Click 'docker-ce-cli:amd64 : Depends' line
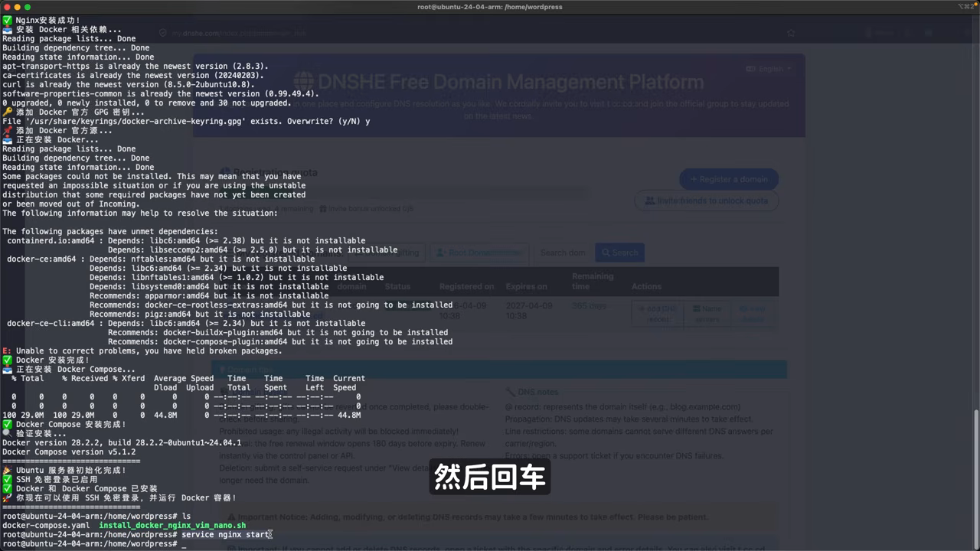 [x=186, y=323]
